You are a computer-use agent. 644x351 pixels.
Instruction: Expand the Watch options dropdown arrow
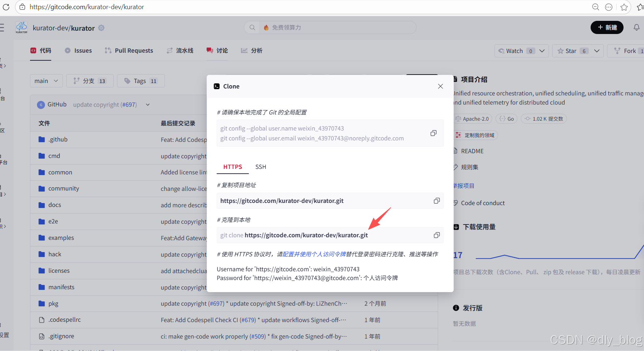542,51
